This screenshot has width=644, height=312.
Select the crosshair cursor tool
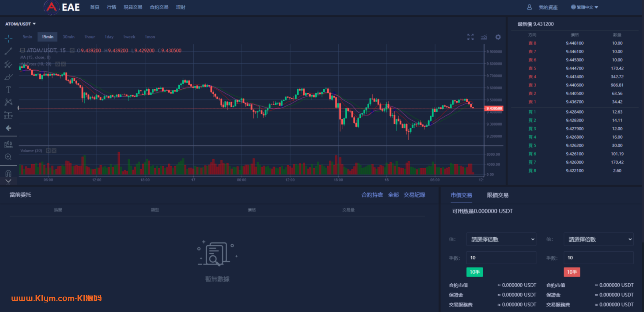pos(8,38)
